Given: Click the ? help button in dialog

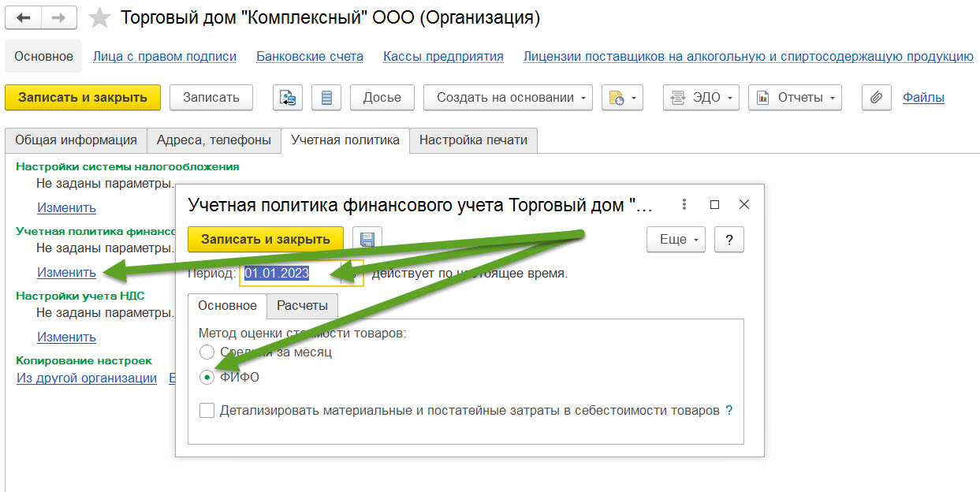Looking at the screenshot, I should (729, 240).
